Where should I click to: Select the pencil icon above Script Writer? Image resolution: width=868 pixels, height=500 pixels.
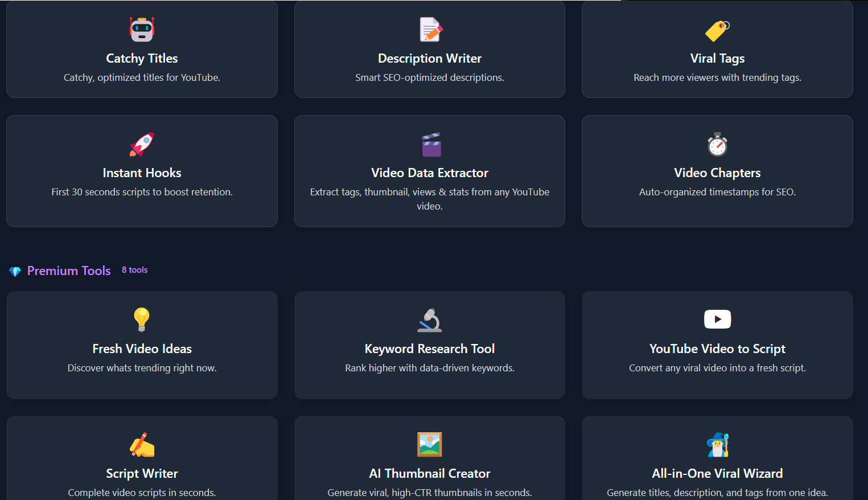pyautogui.click(x=142, y=445)
